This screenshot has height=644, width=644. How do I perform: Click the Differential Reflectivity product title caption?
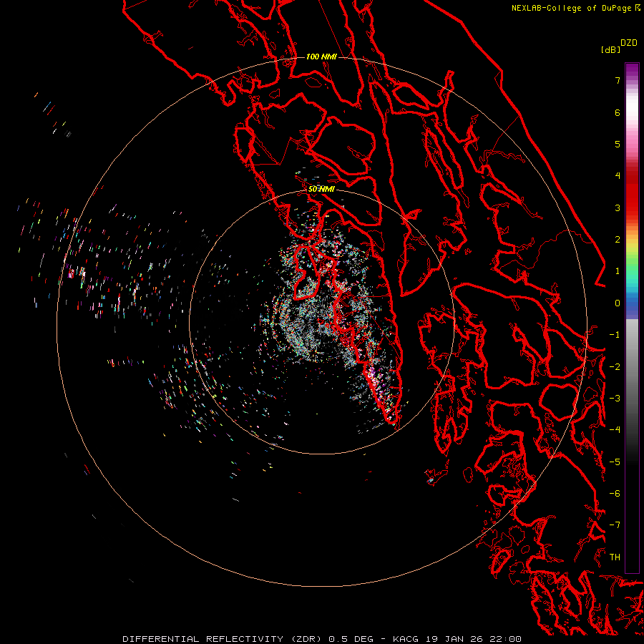[x=322, y=639]
